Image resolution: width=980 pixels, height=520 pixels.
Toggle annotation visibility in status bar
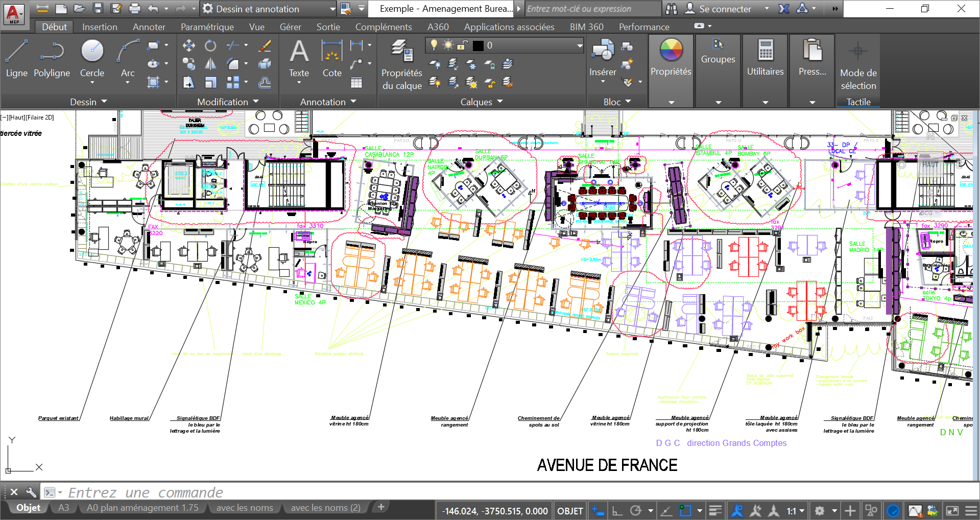click(737, 511)
